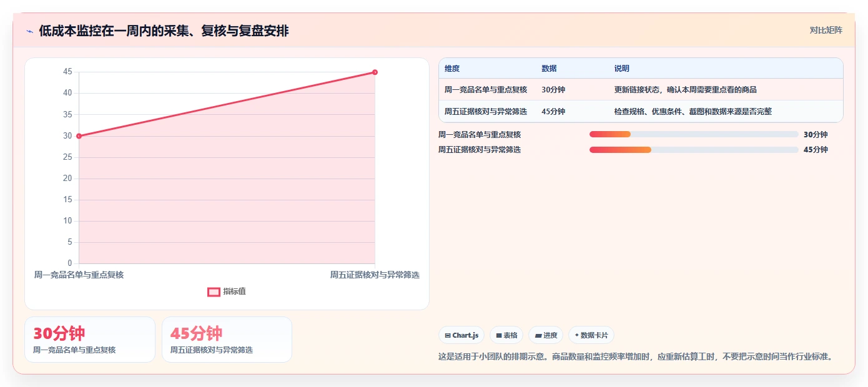Click the 指标值 legend text
This screenshot has width=868, height=387.
click(235, 291)
